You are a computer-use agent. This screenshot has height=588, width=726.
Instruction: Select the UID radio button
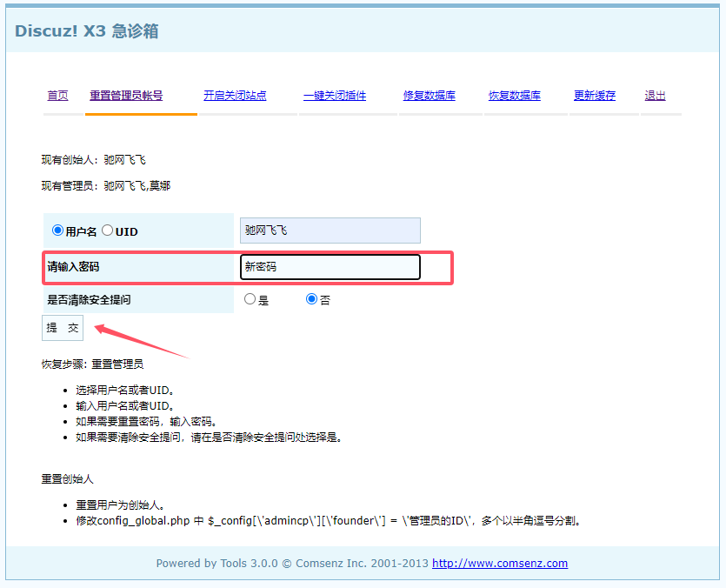(x=107, y=231)
